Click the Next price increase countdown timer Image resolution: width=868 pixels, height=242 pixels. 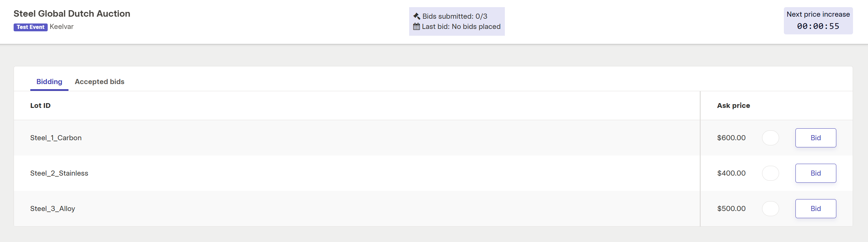(x=818, y=26)
